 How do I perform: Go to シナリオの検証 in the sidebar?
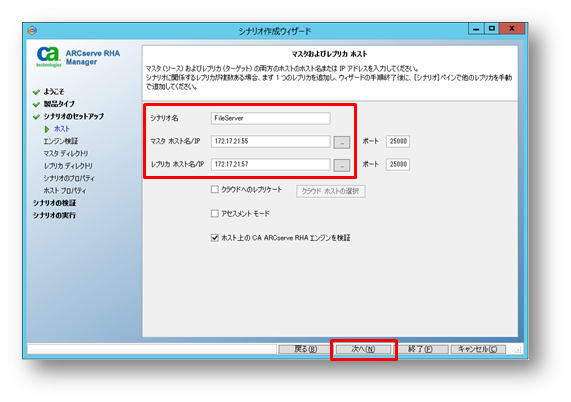tap(54, 203)
